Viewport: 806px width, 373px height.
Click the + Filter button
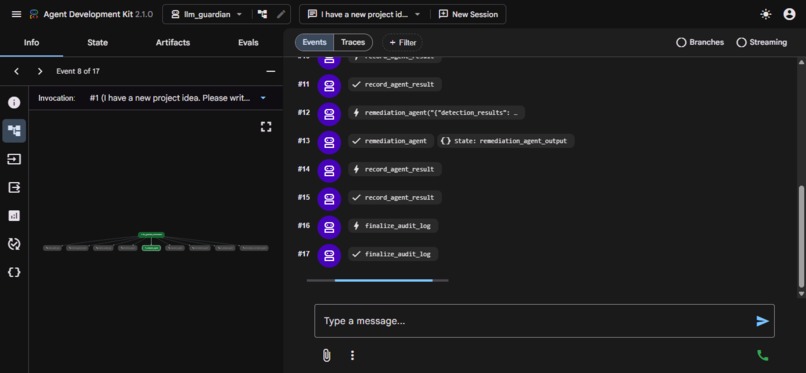click(402, 43)
